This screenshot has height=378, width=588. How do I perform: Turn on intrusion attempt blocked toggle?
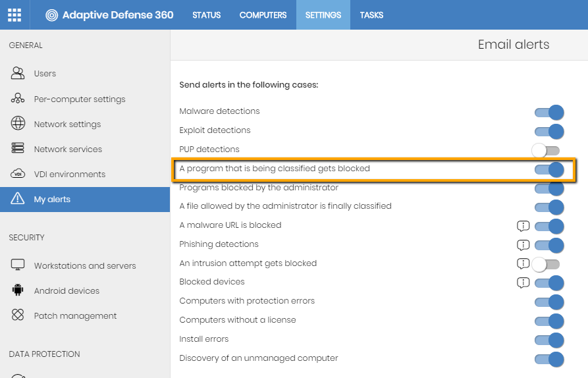click(546, 265)
